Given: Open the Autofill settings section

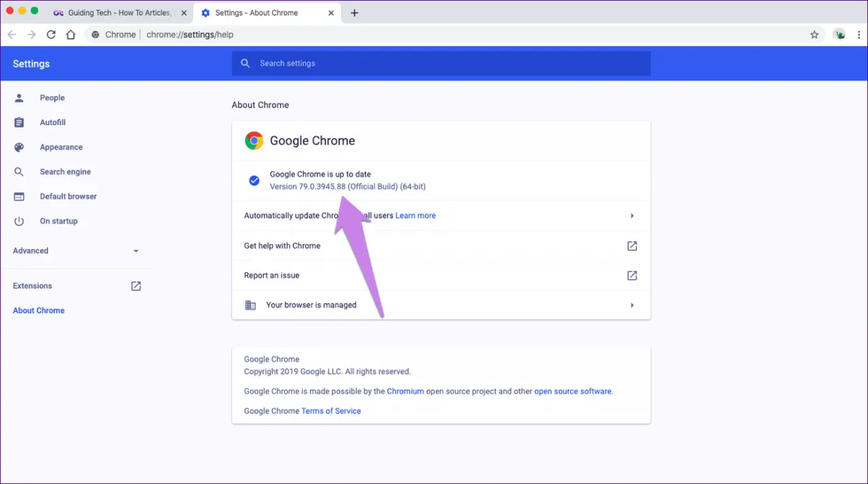Looking at the screenshot, I should pyautogui.click(x=53, y=122).
